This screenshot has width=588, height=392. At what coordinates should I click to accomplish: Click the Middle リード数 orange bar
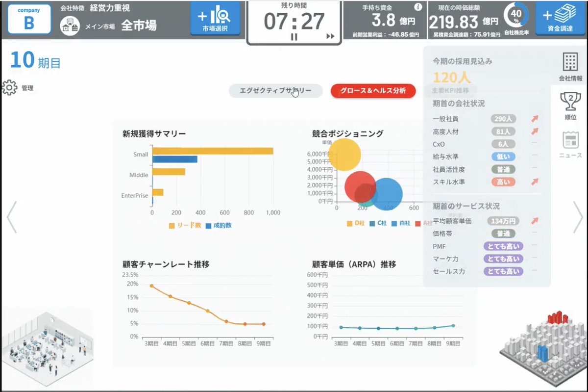[x=169, y=172]
